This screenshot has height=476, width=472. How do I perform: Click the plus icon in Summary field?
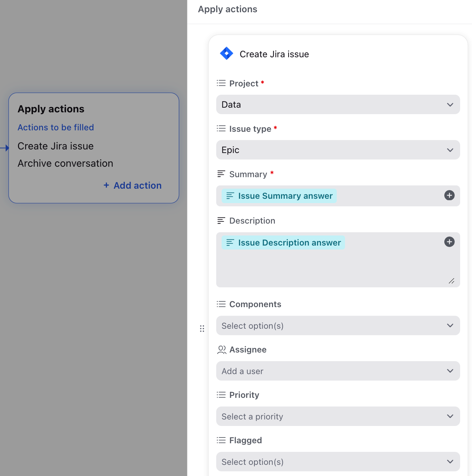tap(449, 196)
